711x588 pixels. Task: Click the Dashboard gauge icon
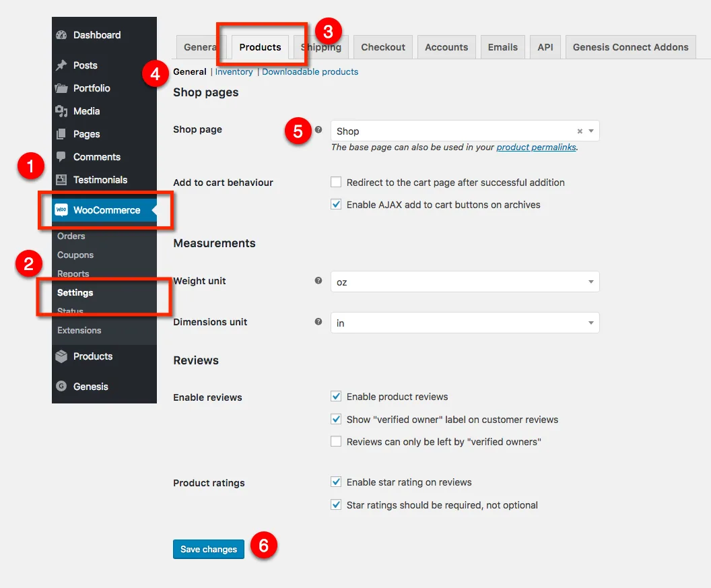[x=61, y=35]
